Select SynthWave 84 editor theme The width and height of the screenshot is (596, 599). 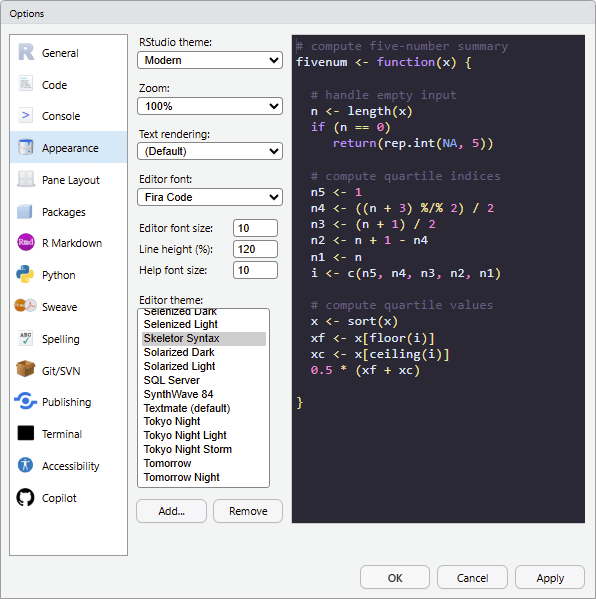[x=204, y=394]
